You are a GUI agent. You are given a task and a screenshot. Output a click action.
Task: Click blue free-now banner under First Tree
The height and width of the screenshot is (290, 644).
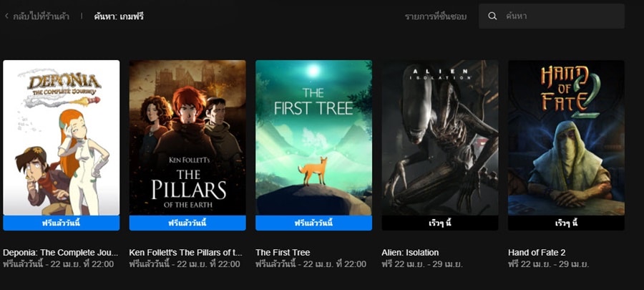coord(314,223)
